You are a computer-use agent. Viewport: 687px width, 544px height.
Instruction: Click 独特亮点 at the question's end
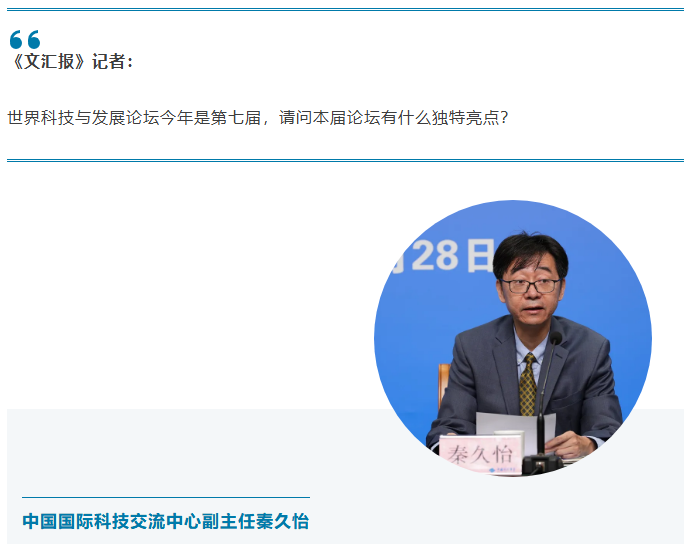click(x=465, y=117)
